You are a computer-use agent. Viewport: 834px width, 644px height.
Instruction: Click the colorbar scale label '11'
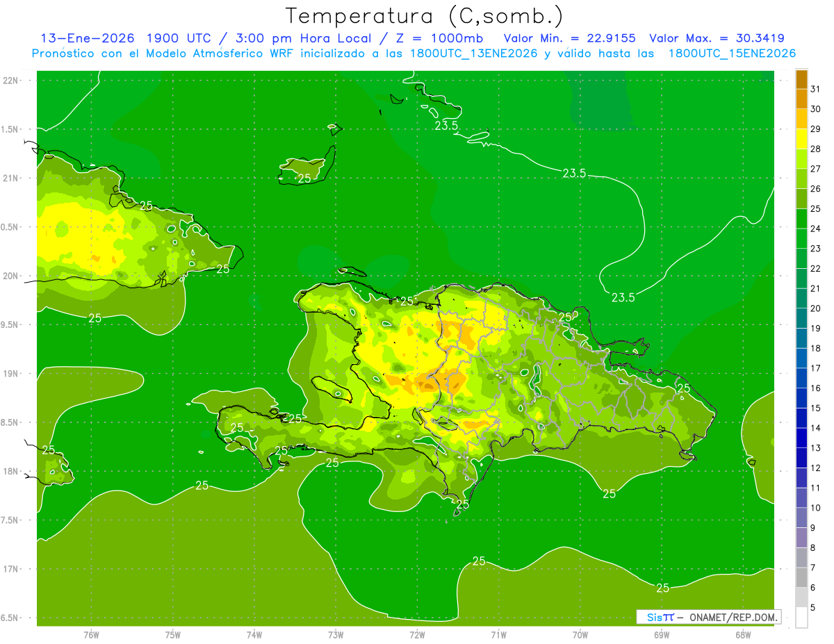coord(815,488)
